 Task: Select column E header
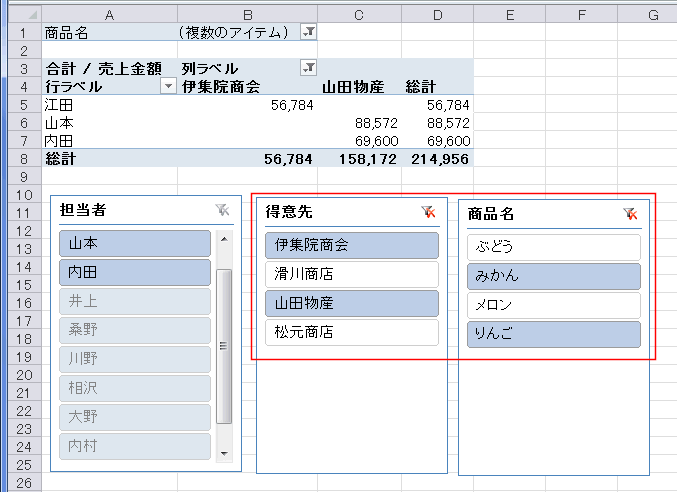pos(509,15)
